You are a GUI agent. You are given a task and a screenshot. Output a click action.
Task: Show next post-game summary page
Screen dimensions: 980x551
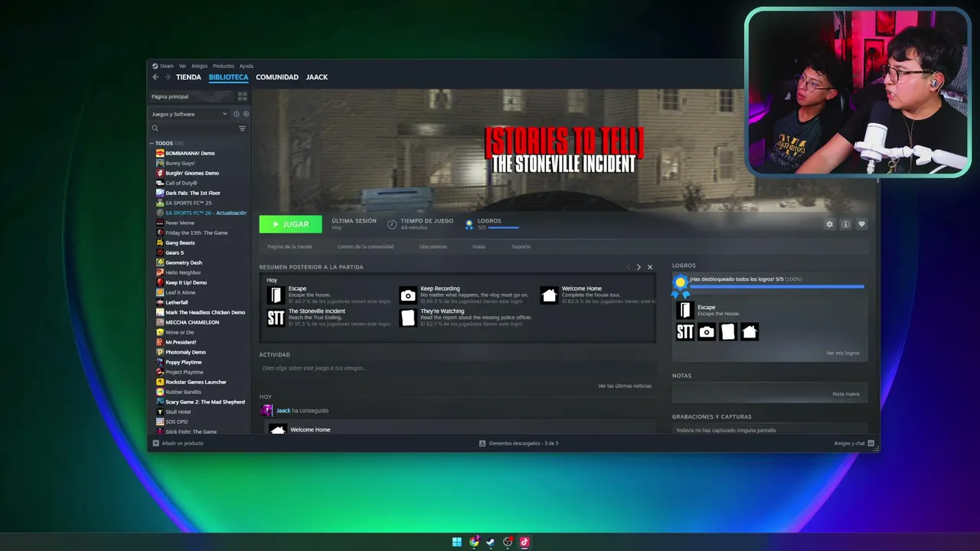[639, 267]
